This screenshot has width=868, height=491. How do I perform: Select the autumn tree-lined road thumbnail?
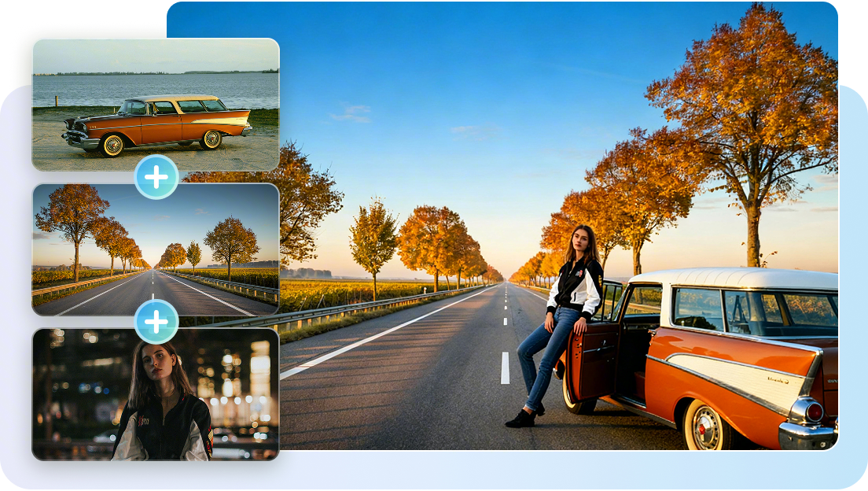tap(156, 249)
